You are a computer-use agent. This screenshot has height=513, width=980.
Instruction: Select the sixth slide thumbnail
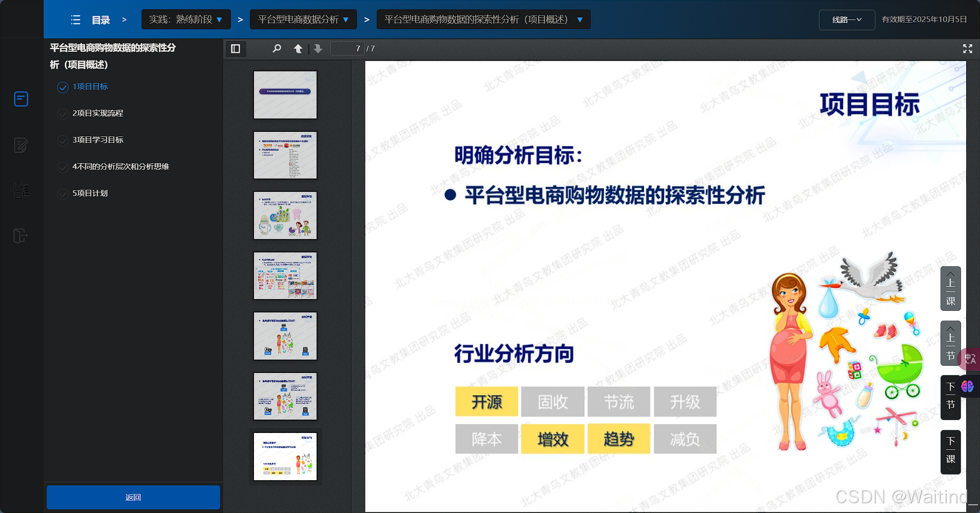(x=285, y=396)
